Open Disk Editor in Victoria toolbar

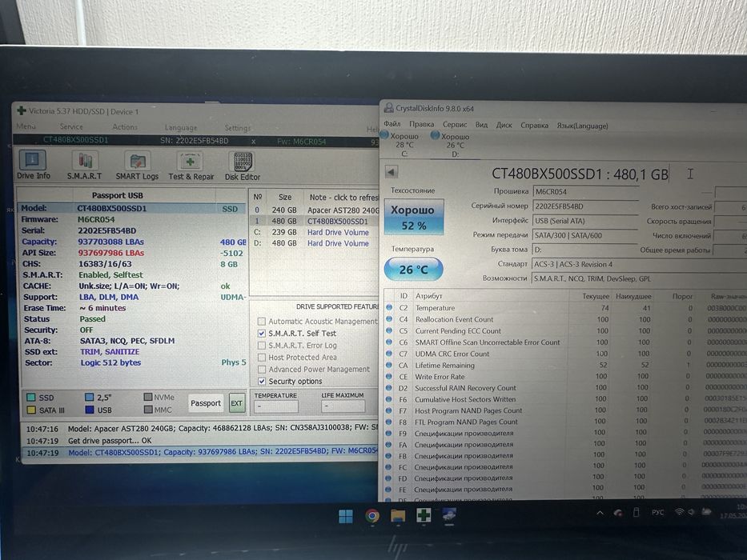coord(243,166)
